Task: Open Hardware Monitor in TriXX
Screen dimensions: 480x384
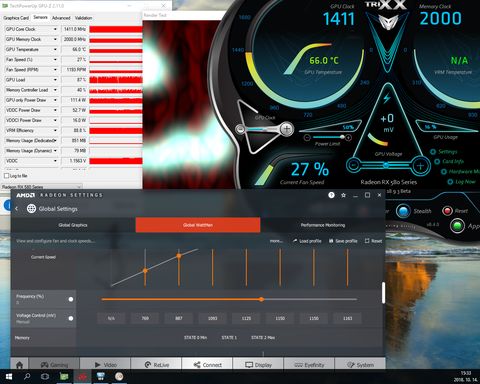Action: (x=460, y=172)
